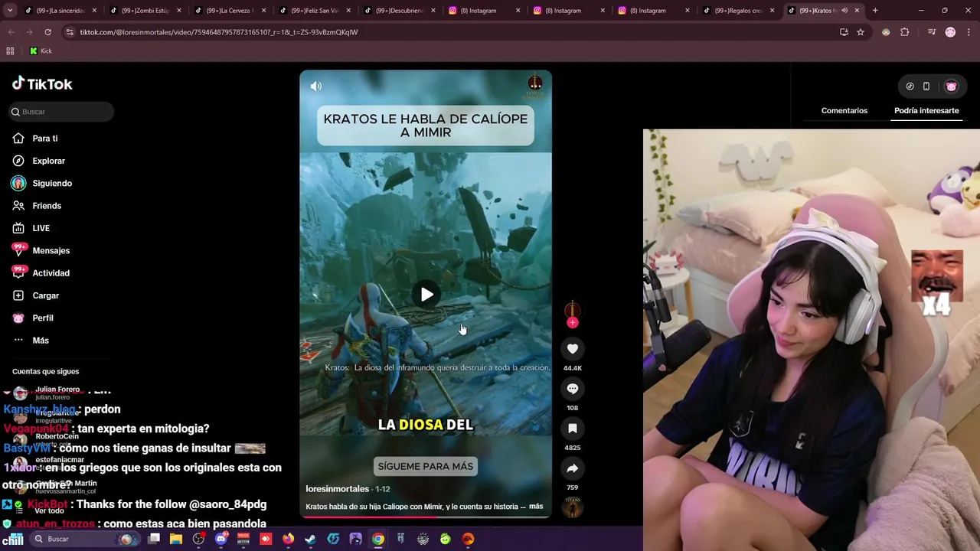Save the video with bookmark icon
The width and height of the screenshot is (980, 551).
click(x=573, y=429)
